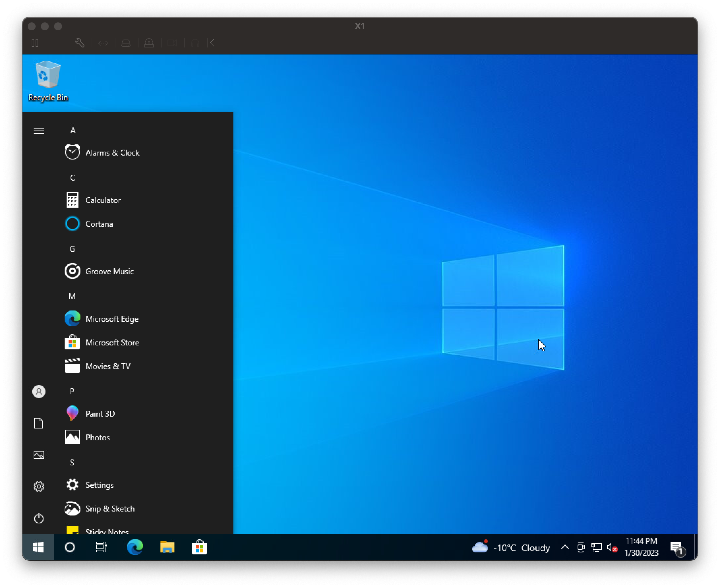Open the clock showing 11:44 PM
The width and height of the screenshot is (720, 588).
pyautogui.click(x=642, y=547)
